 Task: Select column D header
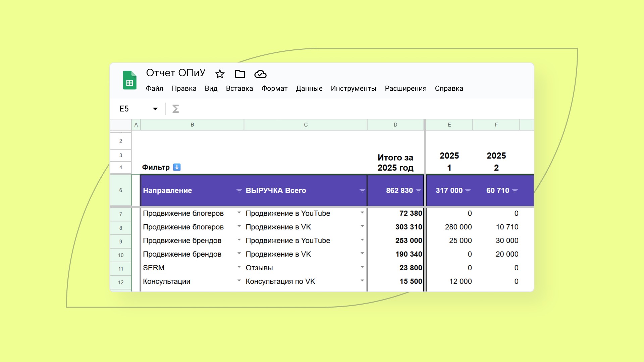click(395, 125)
